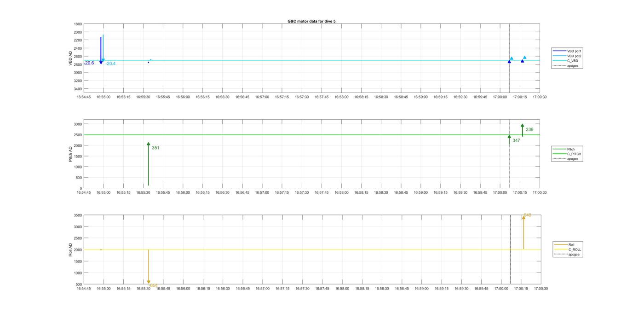The image size is (644, 319).
Task: Click the '3400' tick on VBD axis
Action: [78, 89]
